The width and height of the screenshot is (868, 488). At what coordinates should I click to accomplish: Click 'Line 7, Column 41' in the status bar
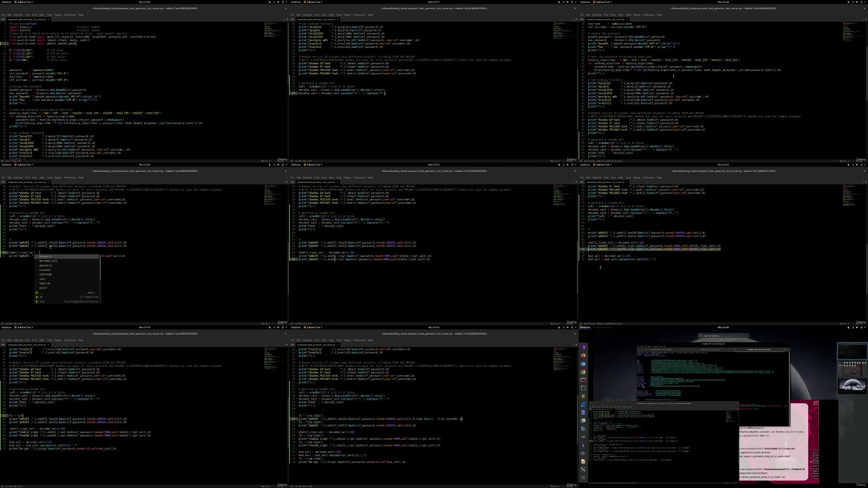13,161
